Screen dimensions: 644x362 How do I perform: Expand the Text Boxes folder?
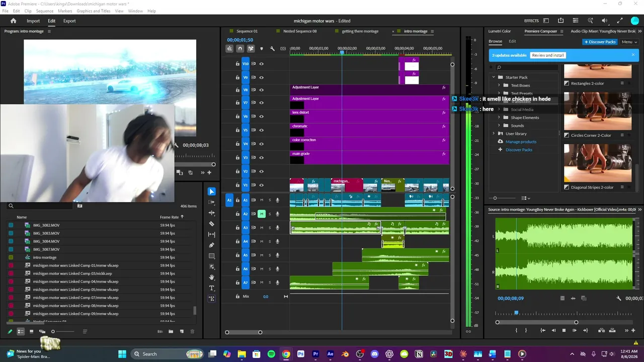coord(499,85)
